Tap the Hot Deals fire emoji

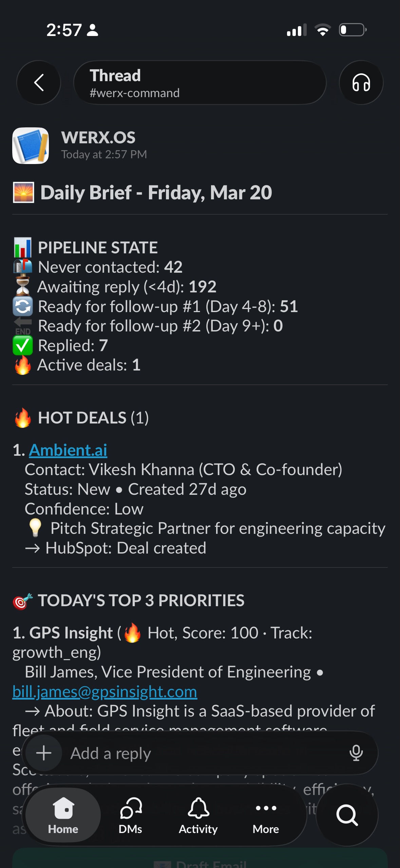click(23, 418)
